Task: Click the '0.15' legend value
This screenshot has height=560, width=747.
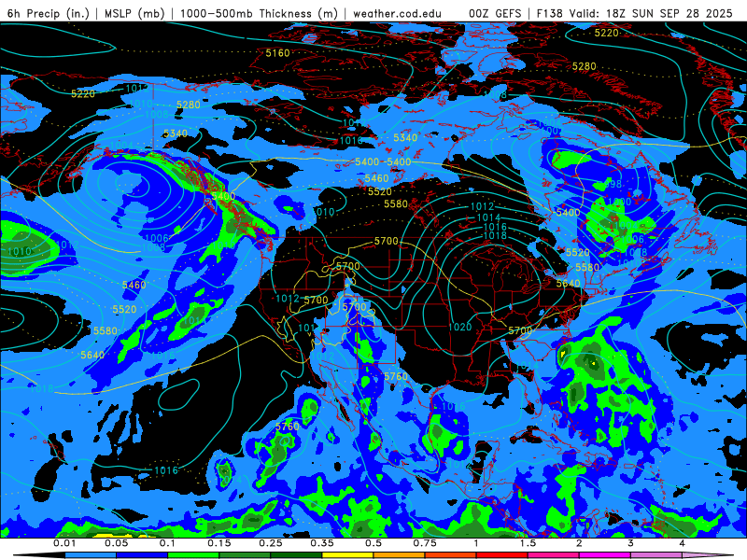Action: tap(219, 543)
